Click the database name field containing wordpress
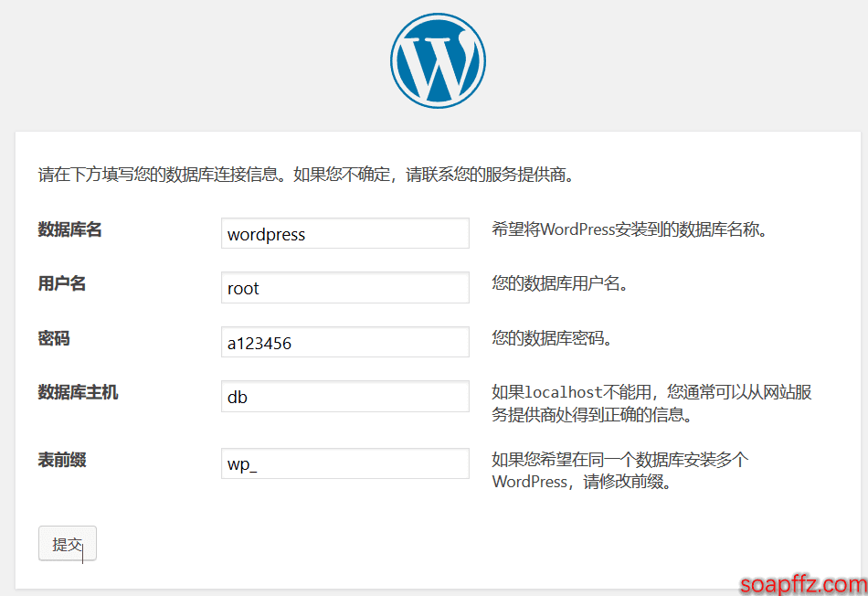Image resolution: width=868 pixels, height=596 pixels. [344, 233]
